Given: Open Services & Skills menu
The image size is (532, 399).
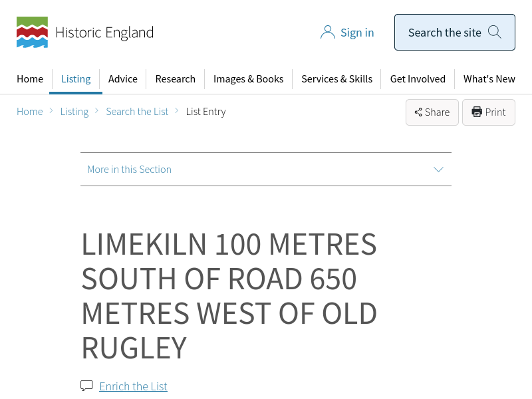Looking at the screenshot, I should coord(336,79).
